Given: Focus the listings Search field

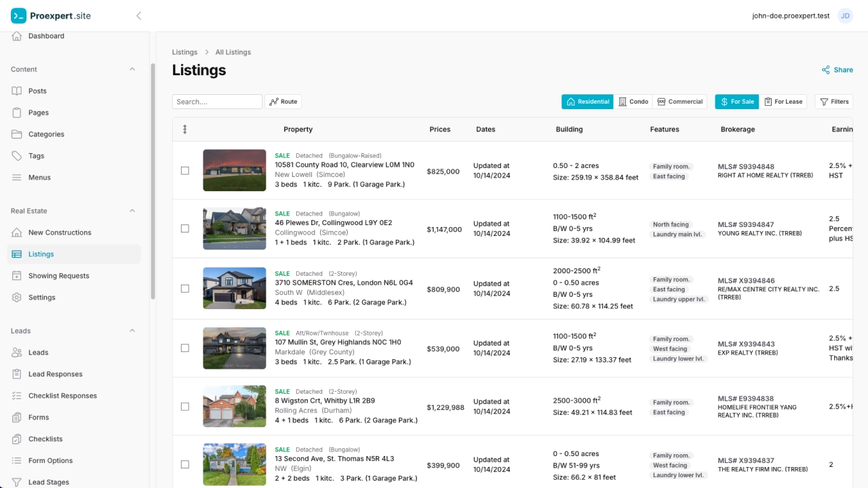Looking at the screenshot, I should click(217, 102).
